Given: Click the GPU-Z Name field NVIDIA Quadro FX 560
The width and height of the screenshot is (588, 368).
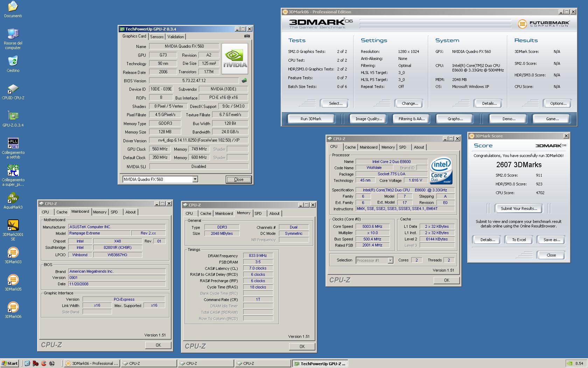Looking at the screenshot, I should click(x=184, y=46).
